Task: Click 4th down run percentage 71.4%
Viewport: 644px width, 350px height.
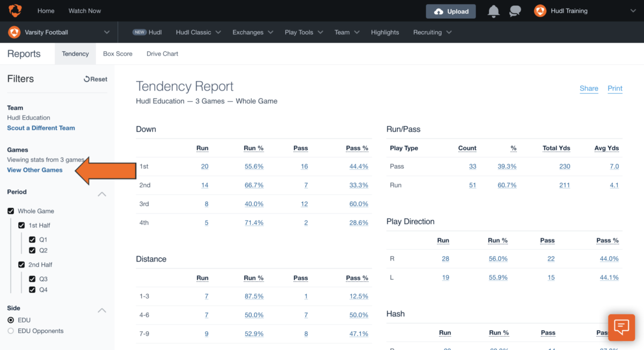Action: click(x=254, y=223)
